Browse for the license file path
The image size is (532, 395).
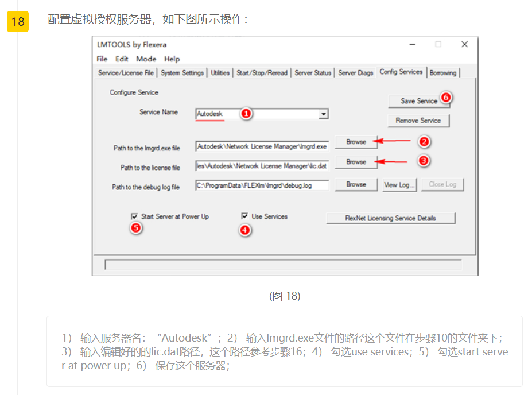click(x=356, y=162)
